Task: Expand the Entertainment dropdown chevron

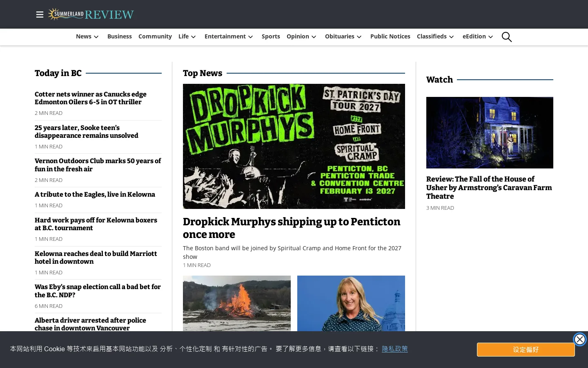Action: [251, 37]
